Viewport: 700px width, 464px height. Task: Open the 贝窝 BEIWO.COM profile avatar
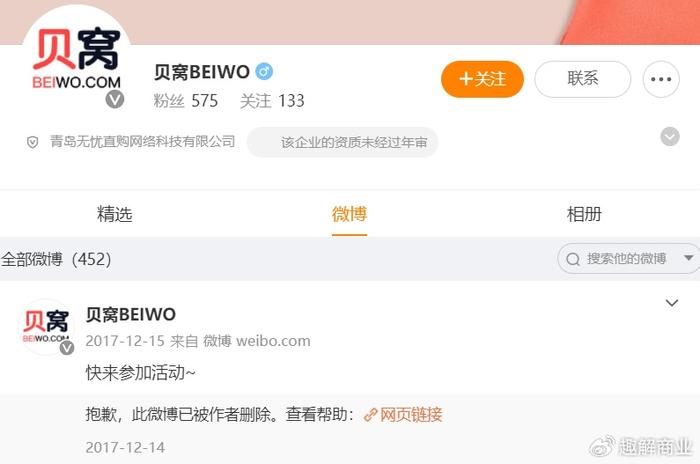tap(77, 58)
